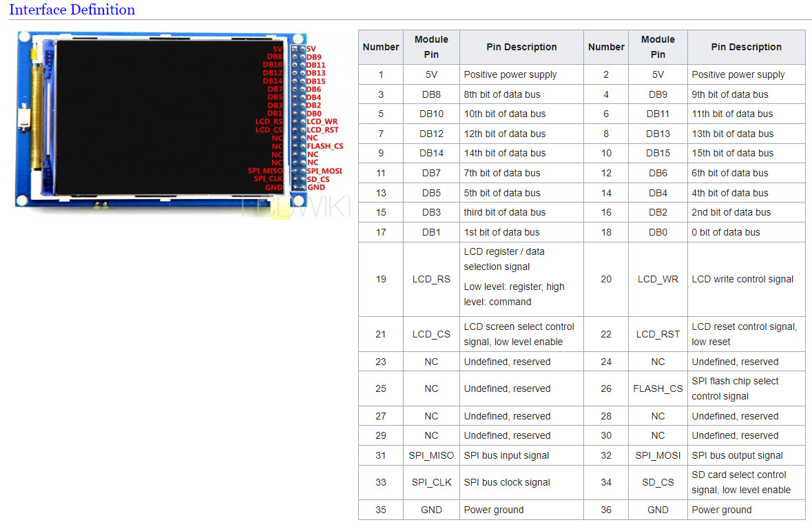
Task: Select the second Module Pin column header
Action: click(x=658, y=47)
